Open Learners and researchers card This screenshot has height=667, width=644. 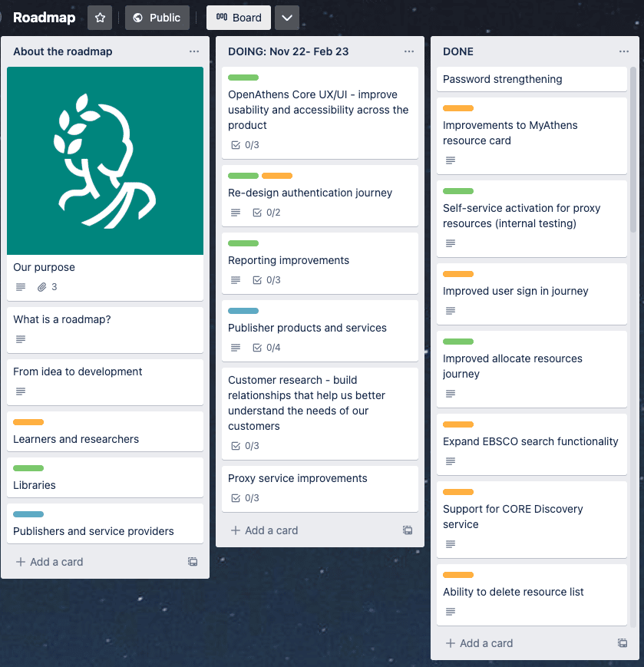point(105,431)
